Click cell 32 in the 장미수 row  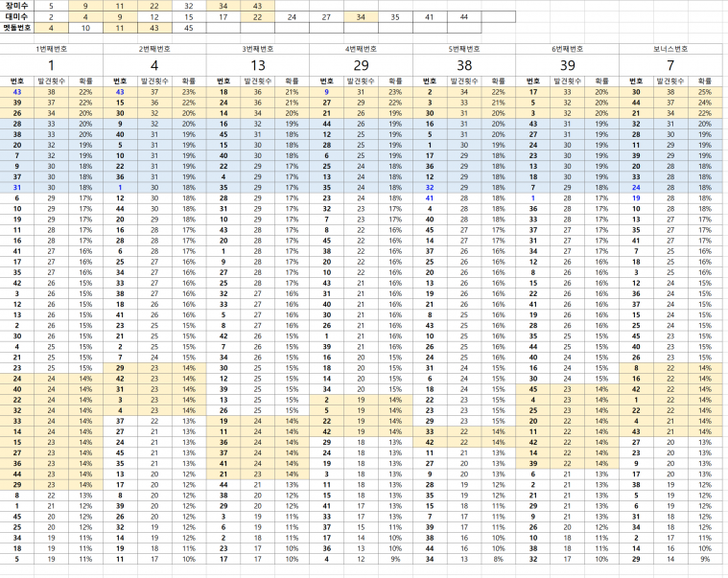pyautogui.click(x=189, y=6)
